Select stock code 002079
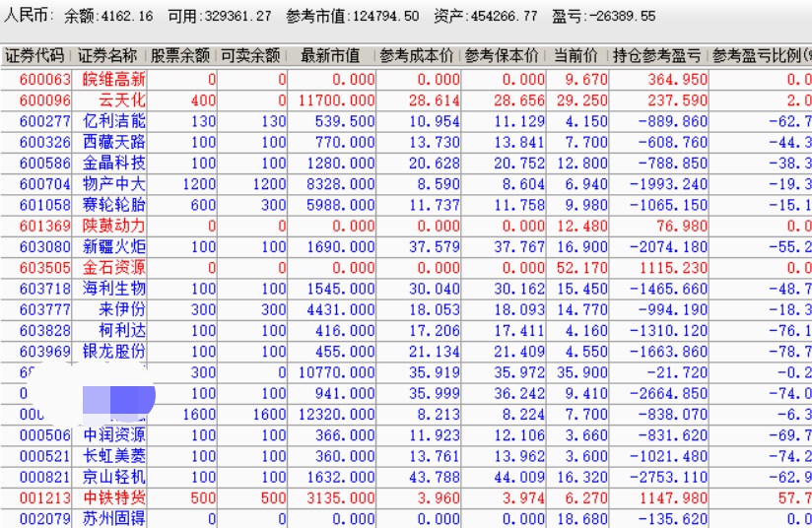This screenshot has height=528, width=812. click(x=45, y=519)
